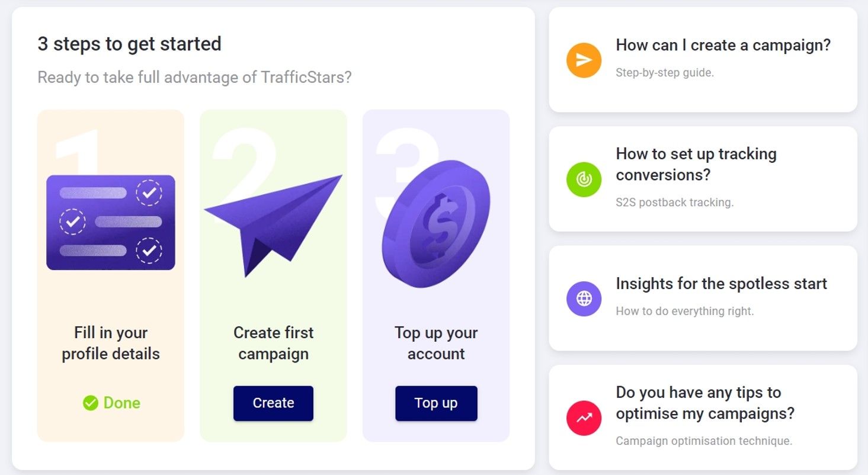Open tips to optimise my campaigns article
The width and height of the screenshot is (868, 475).
(705, 403)
